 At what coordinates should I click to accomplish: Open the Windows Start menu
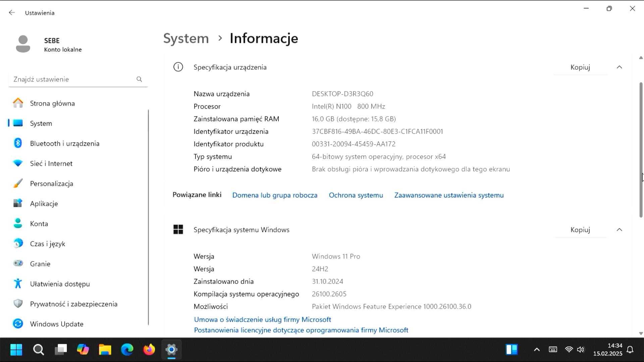coord(16,350)
